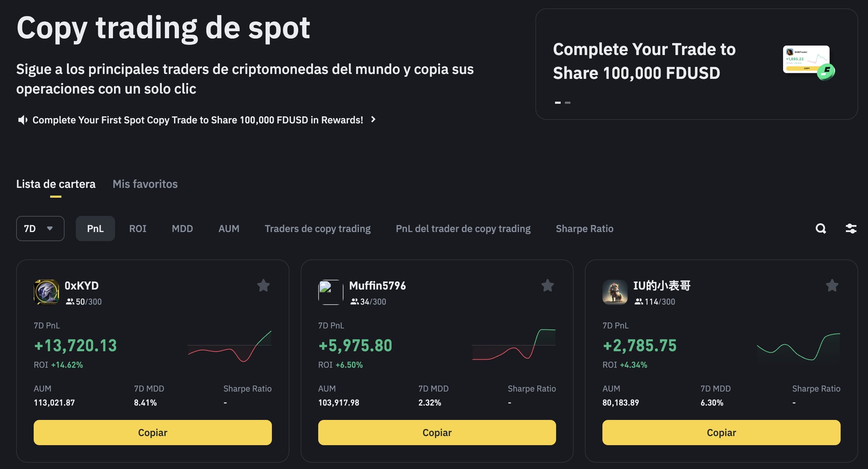Switch to Mis favoritos tab
Screen dimensions: 868x469
(x=145, y=184)
